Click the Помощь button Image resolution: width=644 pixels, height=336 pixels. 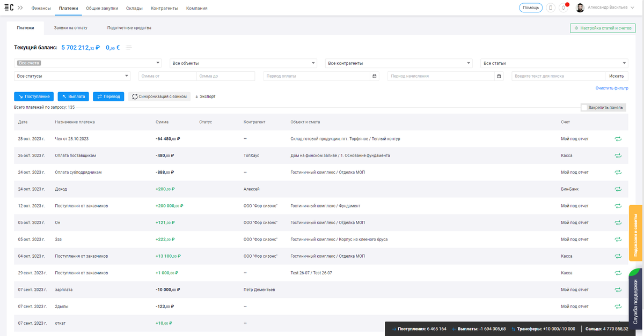tap(531, 8)
